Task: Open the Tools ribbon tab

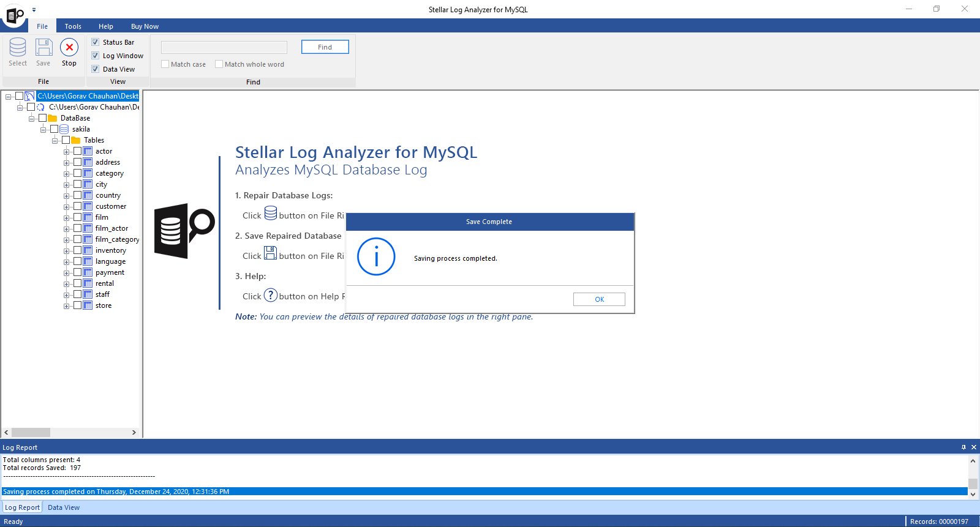Action: click(x=73, y=26)
